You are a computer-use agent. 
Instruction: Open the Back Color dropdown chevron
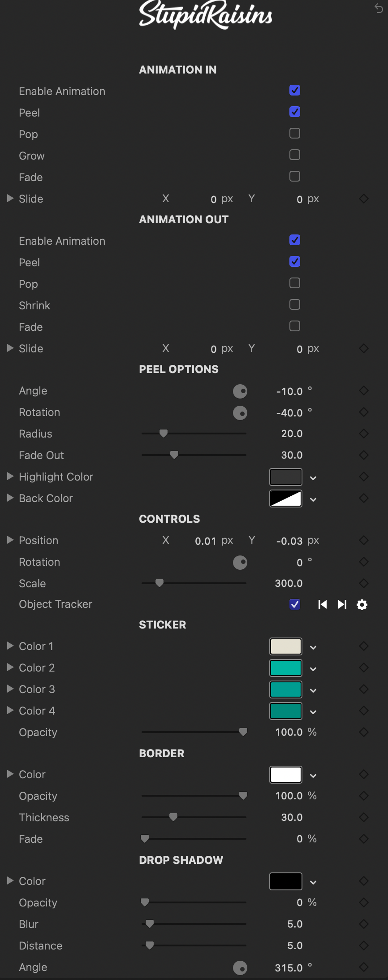pyautogui.click(x=313, y=499)
